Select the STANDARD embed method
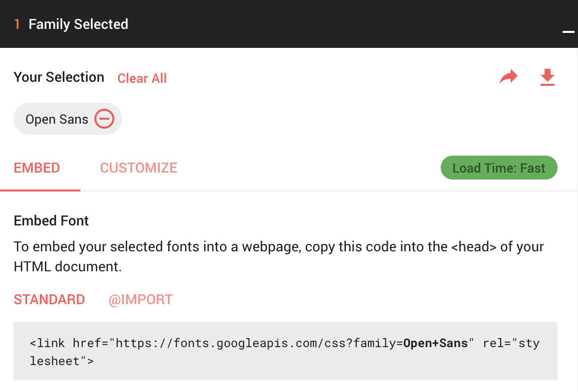 point(49,299)
